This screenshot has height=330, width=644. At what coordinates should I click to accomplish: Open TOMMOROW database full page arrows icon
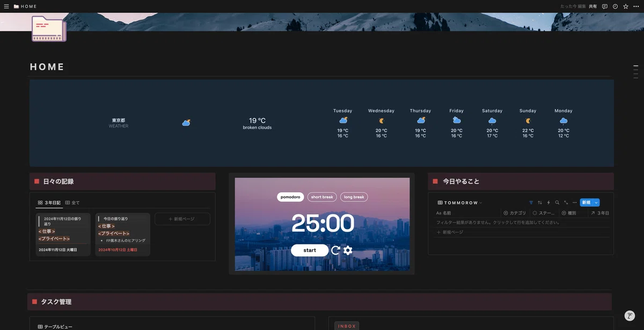(566, 203)
